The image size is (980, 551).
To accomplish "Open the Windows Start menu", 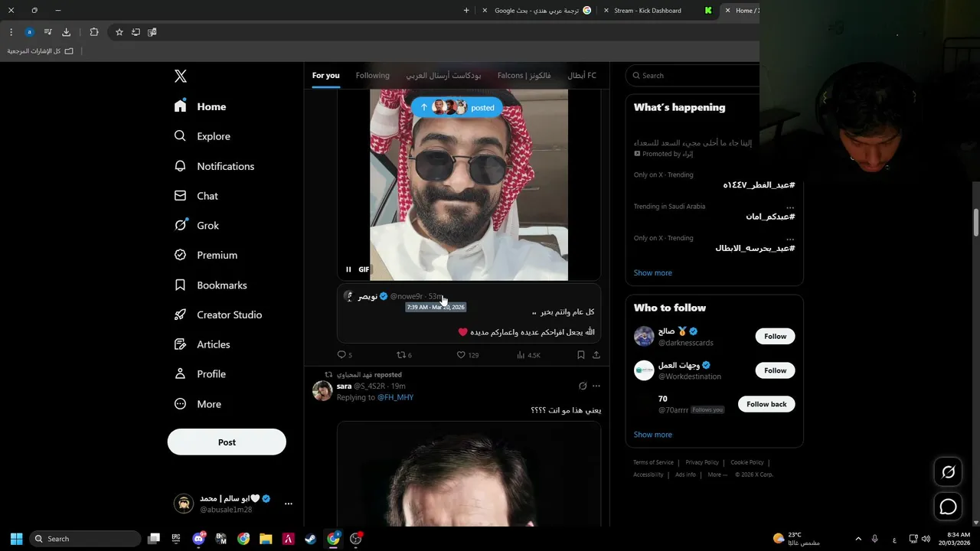I will [x=16, y=539].
